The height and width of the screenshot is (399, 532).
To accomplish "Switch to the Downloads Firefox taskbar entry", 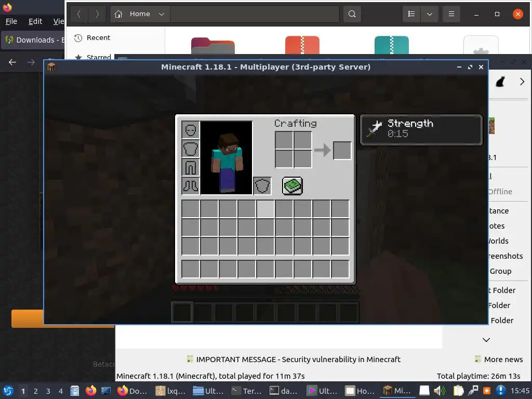I will click(132, 391).
